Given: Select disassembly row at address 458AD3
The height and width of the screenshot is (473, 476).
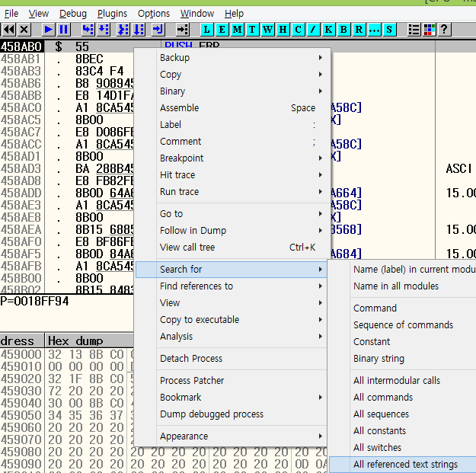Looking at the screenshot, I should tap(67, 168).
